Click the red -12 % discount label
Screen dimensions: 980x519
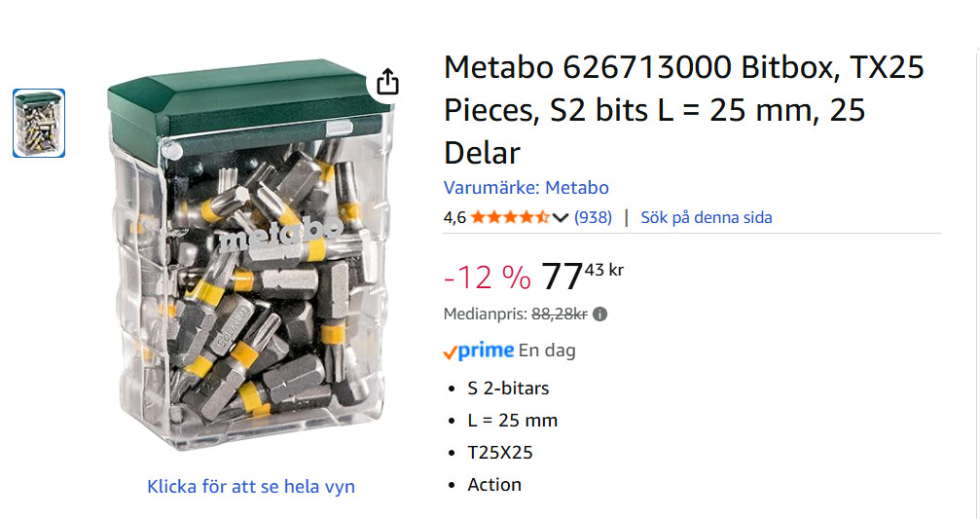[x=487, y=278]
